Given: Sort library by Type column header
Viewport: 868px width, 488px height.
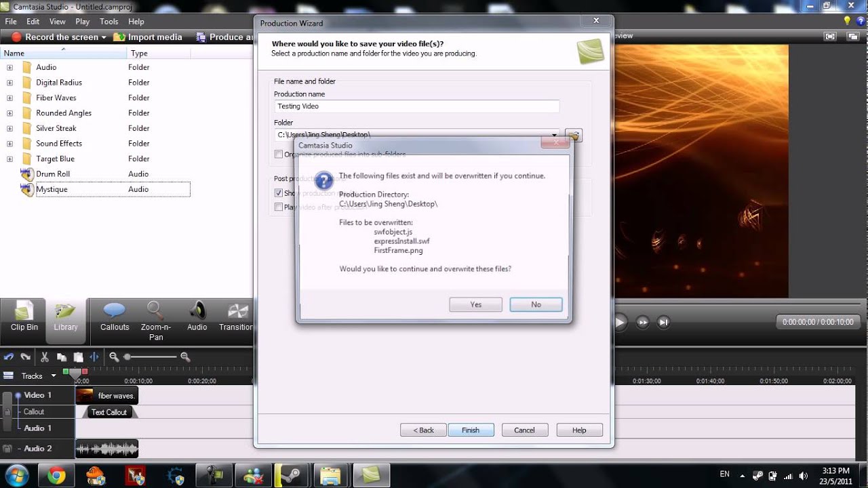Looking at the screenshot, I should [x=159, y=53].
